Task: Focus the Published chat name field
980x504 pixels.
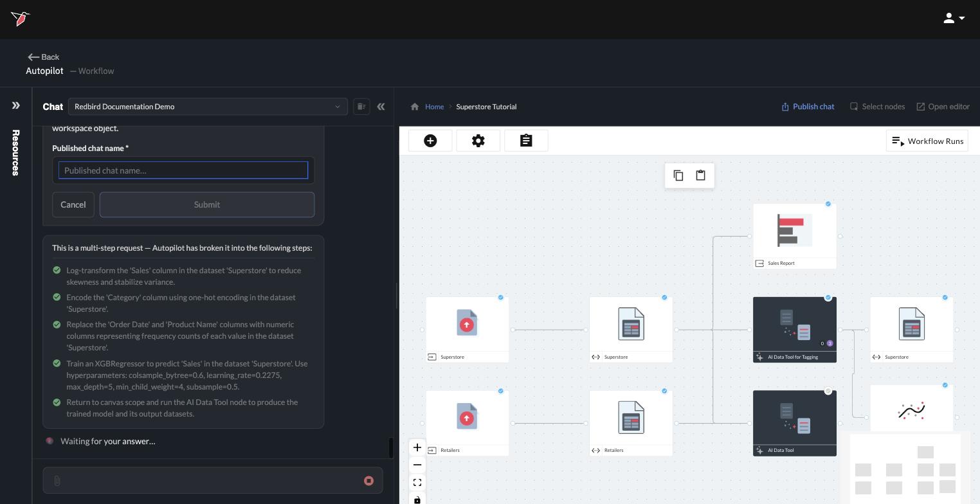Action: pos(183,170)
